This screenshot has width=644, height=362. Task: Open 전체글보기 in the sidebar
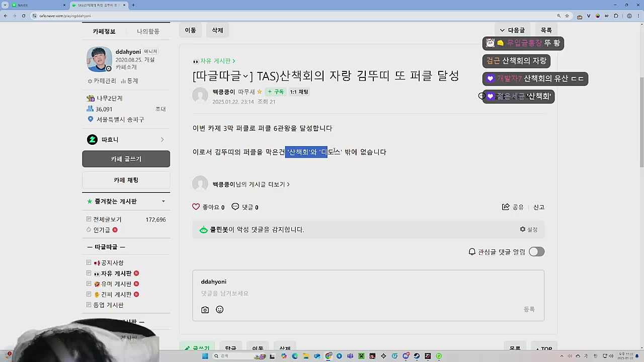[107, 220]
